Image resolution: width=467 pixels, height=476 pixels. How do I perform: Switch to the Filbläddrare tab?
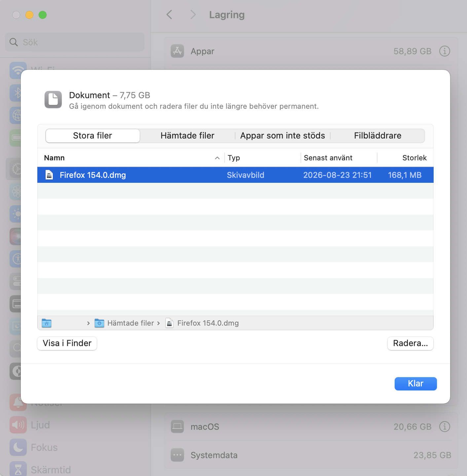pos(377,136)
